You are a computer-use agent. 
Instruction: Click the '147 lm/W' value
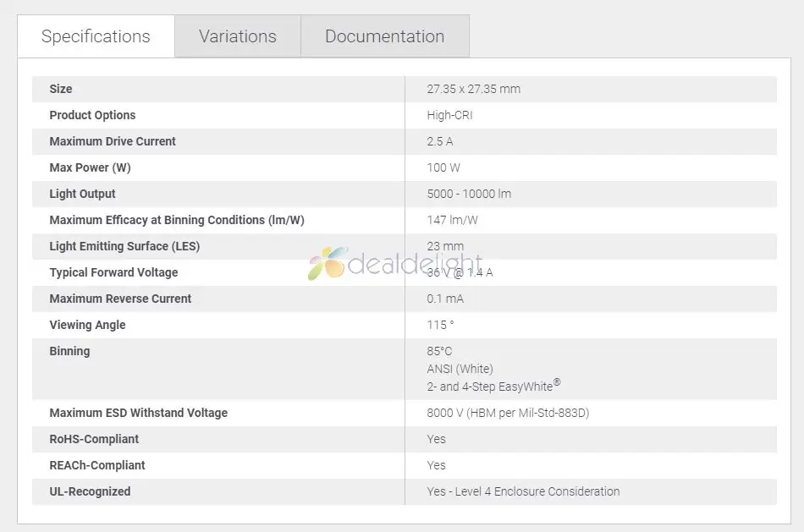click(x=452, y=220)
